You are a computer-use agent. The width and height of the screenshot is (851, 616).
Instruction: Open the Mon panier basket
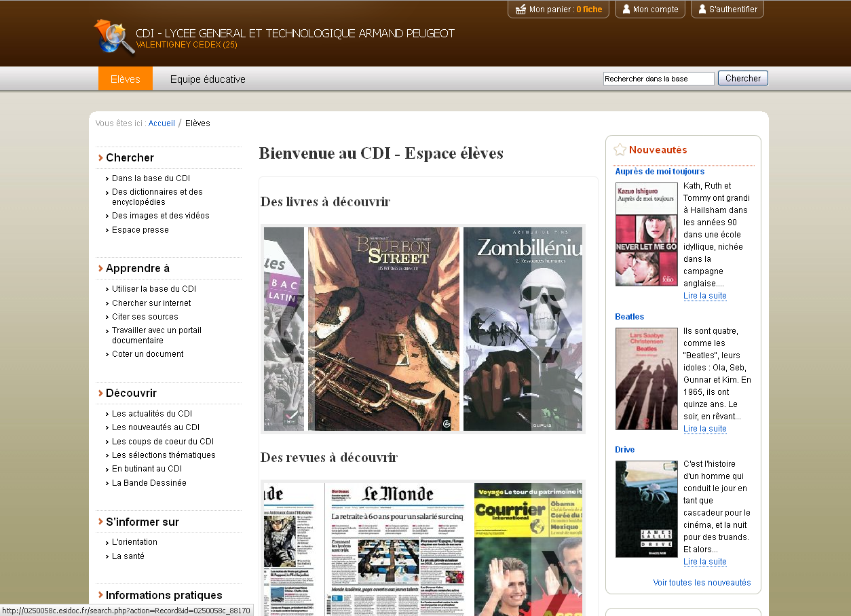[559, 9]
